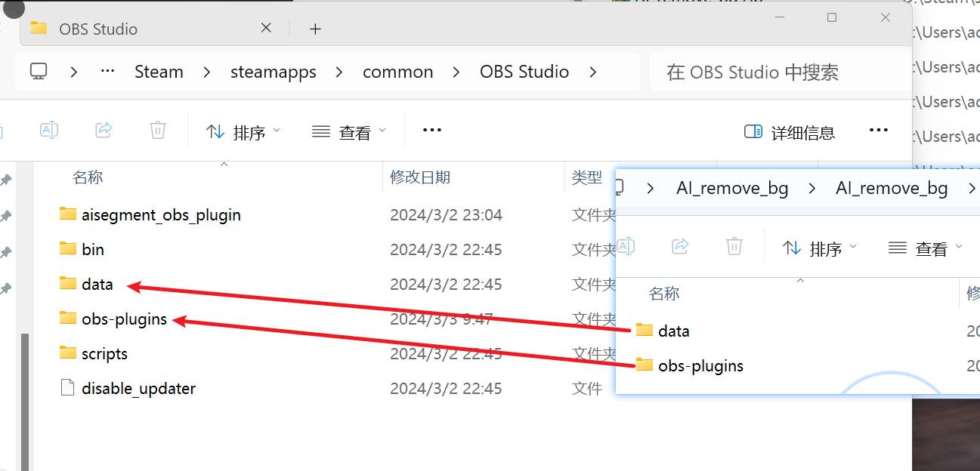Toggle the 详细信息 details pane
The image size is (980, 471).
[790, 133]
